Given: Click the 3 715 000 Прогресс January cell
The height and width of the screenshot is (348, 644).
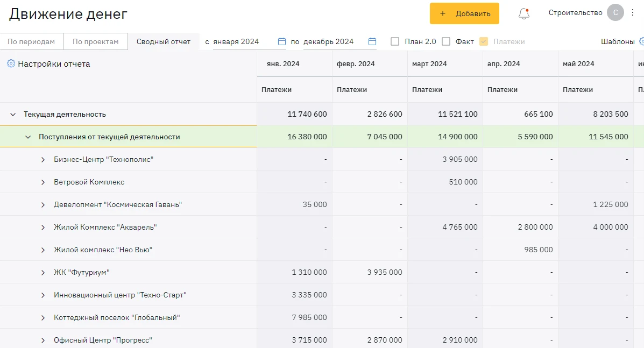Looking at the screenshot, I should click(294, 339).
